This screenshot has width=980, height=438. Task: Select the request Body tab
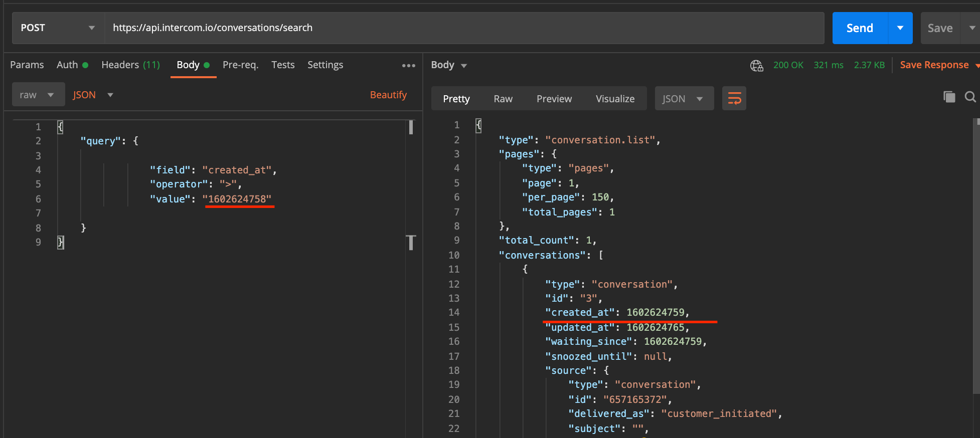tap(193, 65)
